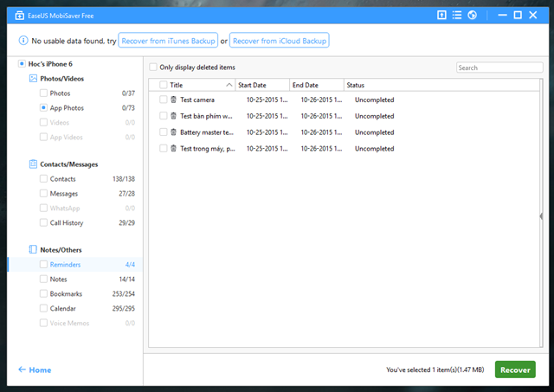The height and width of the screenshot is (392, 554).
Task: Open the Calendar category
Action: [x=62, y=309]
